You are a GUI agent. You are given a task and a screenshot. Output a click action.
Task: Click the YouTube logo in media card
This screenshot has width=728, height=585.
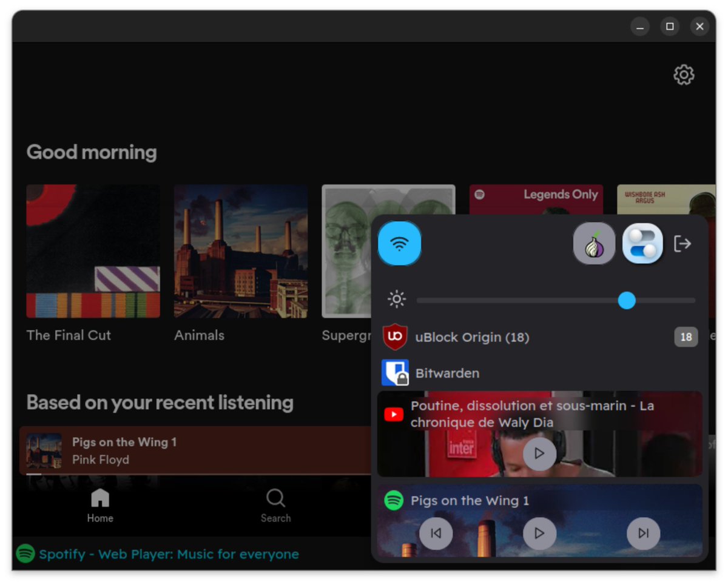(394, 414)
